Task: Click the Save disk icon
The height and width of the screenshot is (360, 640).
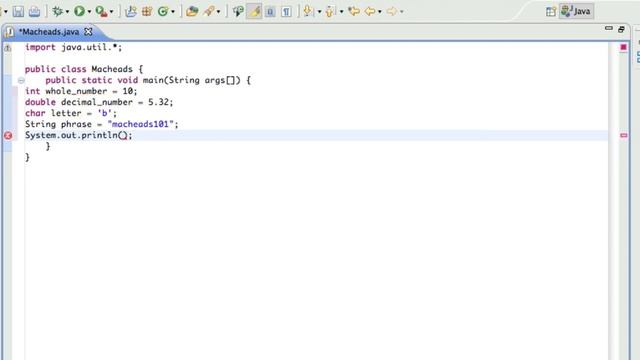Action: 18,11
